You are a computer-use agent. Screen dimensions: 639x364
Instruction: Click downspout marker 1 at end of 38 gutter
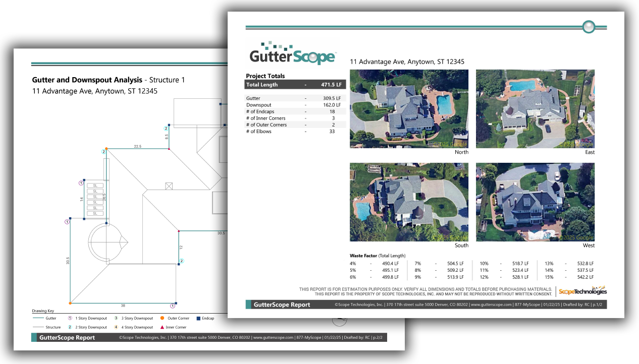[x=172, y=306]
